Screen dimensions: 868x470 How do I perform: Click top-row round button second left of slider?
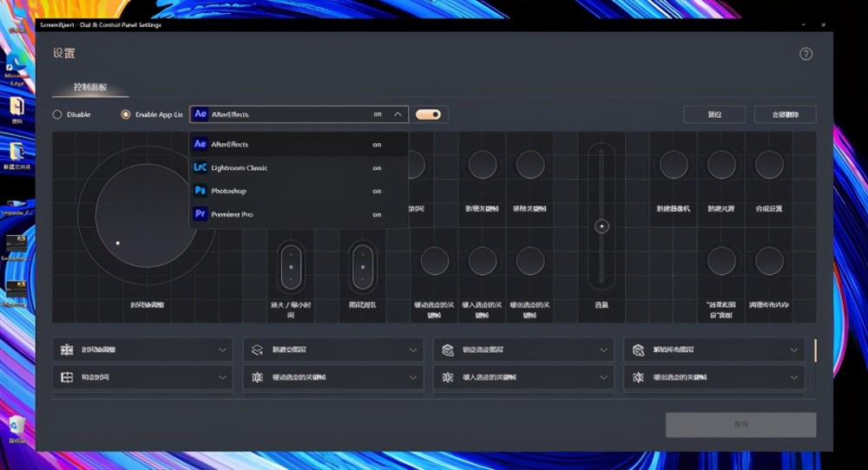[x=483, y=165]
